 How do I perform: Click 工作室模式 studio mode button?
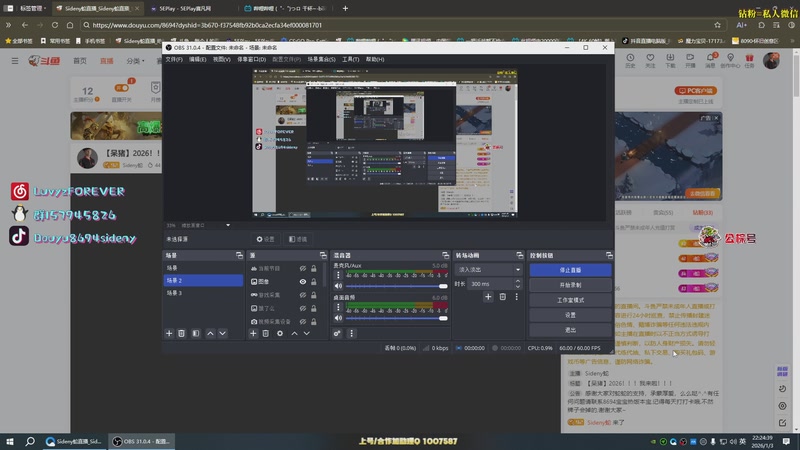click(x=570, y=300)
